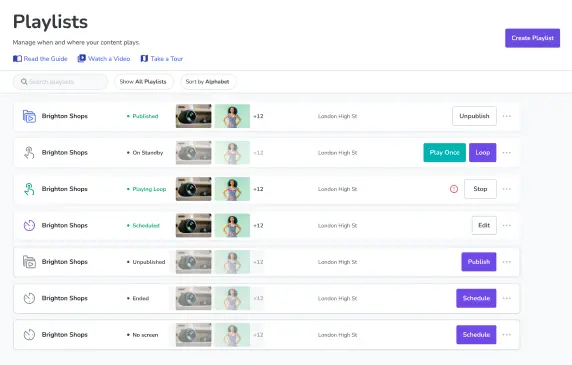Click the Scheduled status label

pos(146,226)
